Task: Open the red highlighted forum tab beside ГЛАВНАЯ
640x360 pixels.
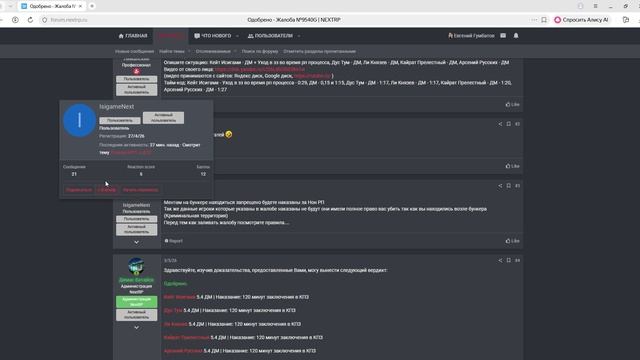Action: click(171, 36)
